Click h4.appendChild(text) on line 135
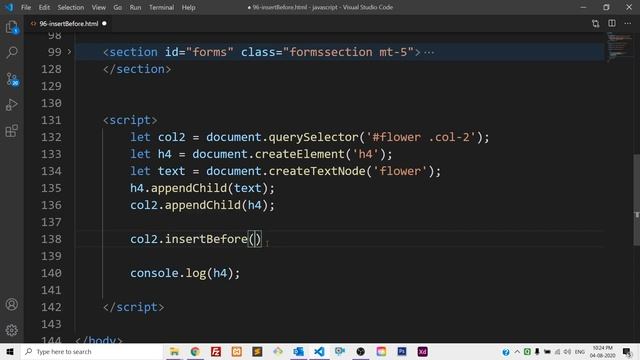 (202, 188)
